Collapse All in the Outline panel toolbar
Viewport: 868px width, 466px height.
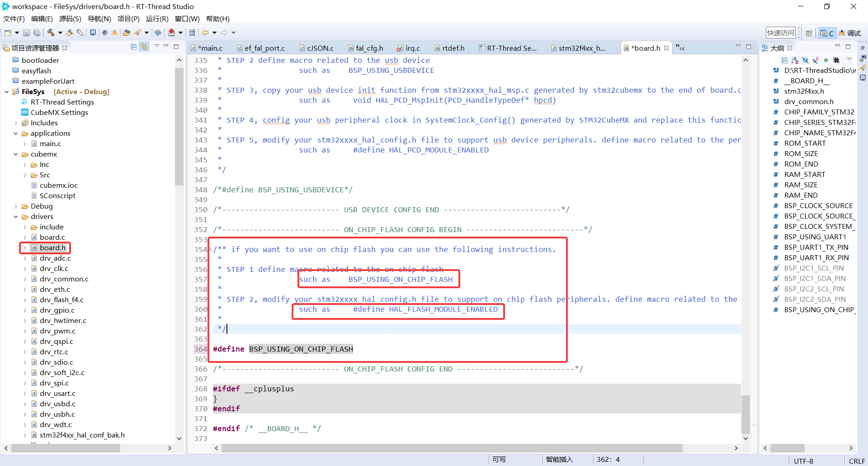coord(785,60)
